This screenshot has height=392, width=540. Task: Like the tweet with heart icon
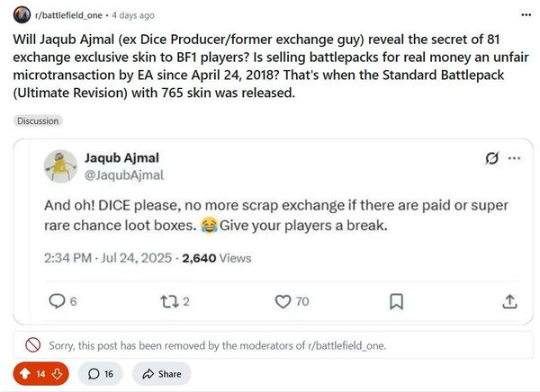pyautogui.click(x=282, y=301)
